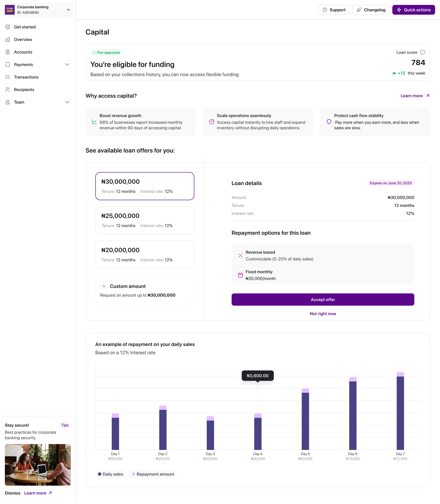
Task: Toggle the Daily sales legend item
Action: [x=110, y=474]
